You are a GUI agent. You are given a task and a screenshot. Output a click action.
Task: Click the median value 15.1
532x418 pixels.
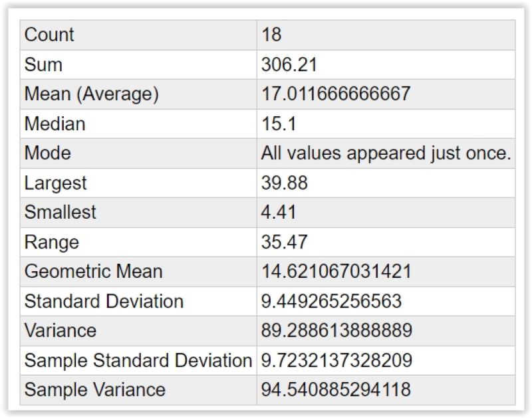click(x=279, y=124)
